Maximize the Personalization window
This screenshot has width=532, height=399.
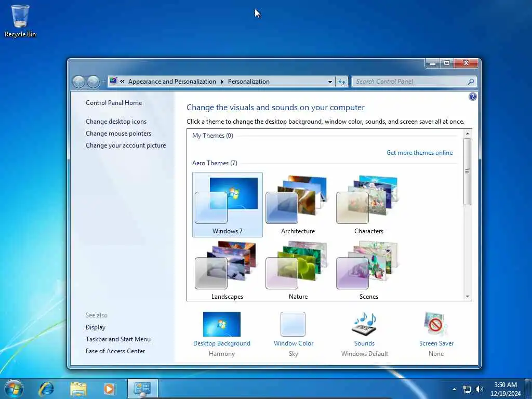coord(447,63)
